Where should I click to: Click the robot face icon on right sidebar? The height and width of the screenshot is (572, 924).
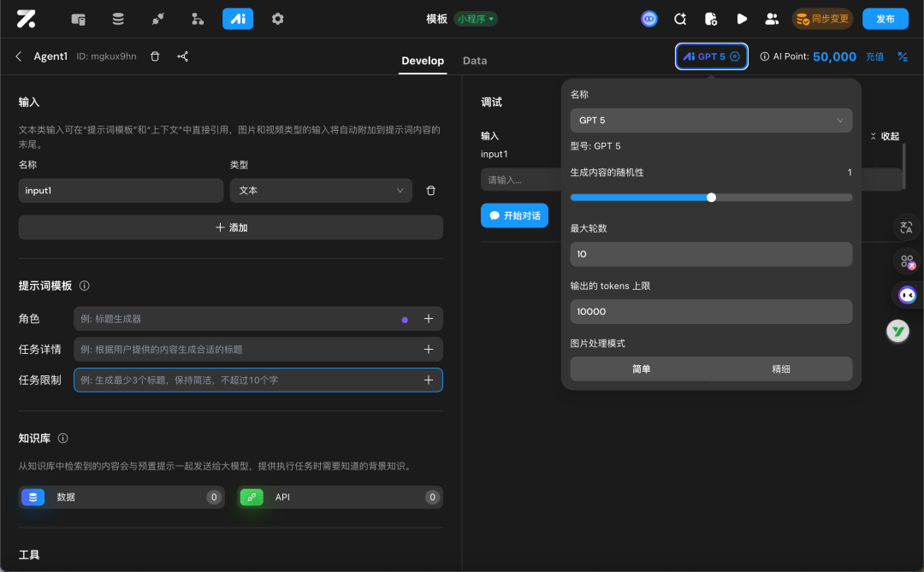[906, 294]
